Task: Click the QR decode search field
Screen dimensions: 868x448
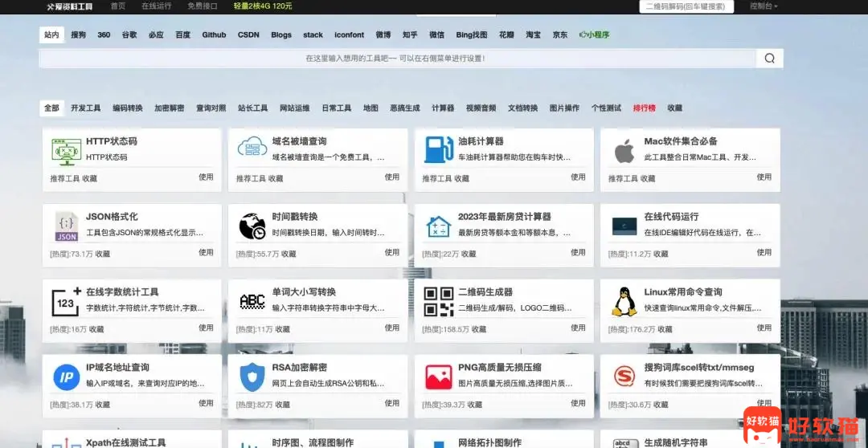Action: 686,6
